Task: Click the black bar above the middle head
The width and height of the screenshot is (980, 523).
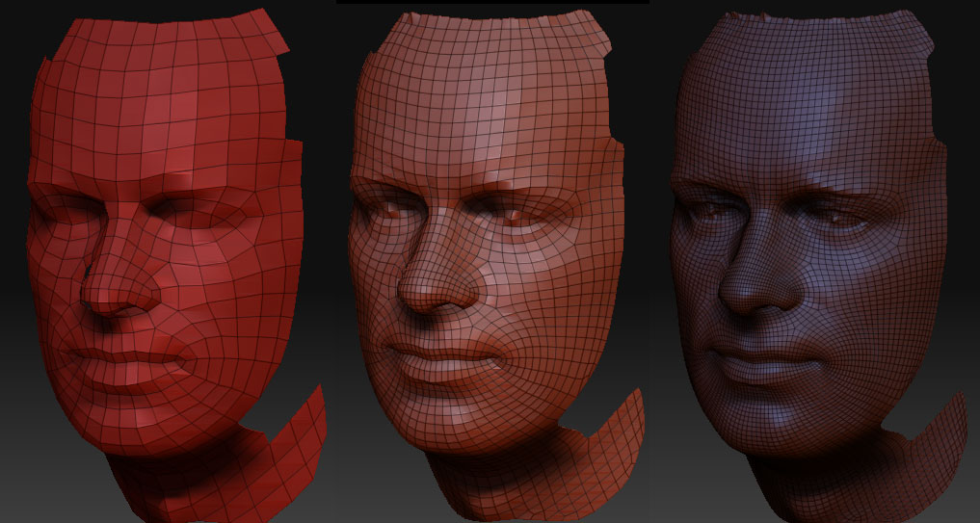Action: coord(491,2)
